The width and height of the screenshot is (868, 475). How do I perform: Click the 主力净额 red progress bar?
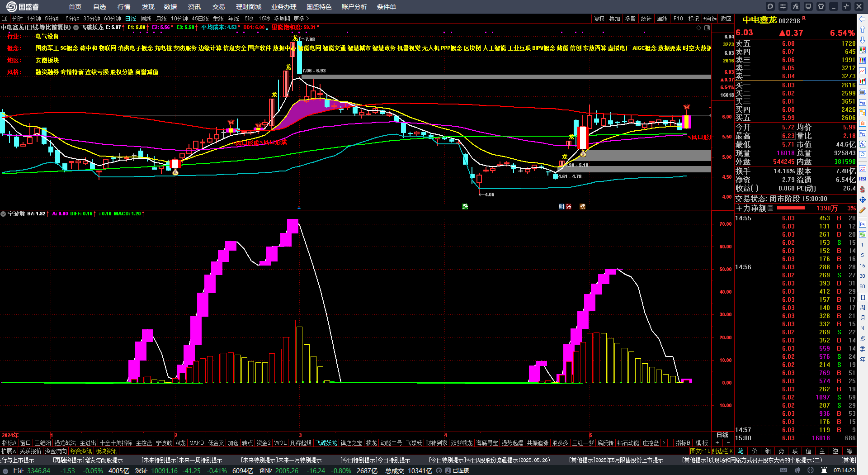point(790,208)
